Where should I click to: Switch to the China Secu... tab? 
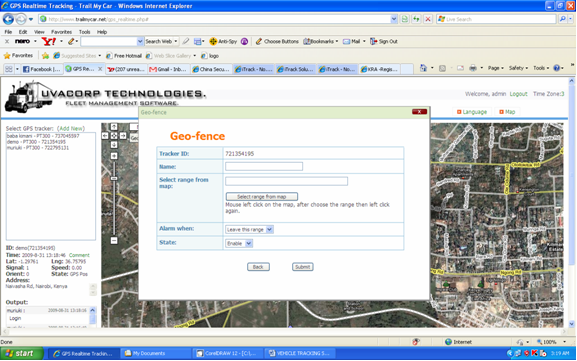pyautogui.click(x=211, y=69)
